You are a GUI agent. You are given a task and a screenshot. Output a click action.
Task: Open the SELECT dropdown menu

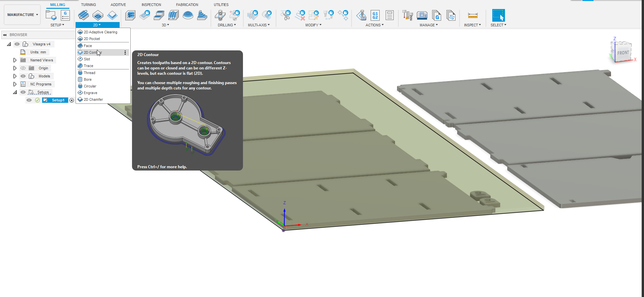point(498,25)
